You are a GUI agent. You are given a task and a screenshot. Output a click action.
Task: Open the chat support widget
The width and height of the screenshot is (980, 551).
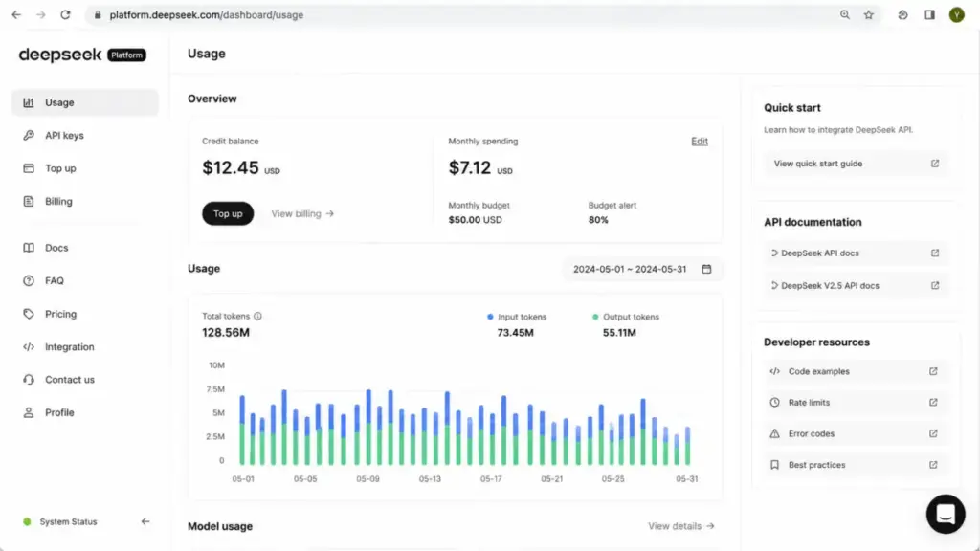[x=945, y=514]
